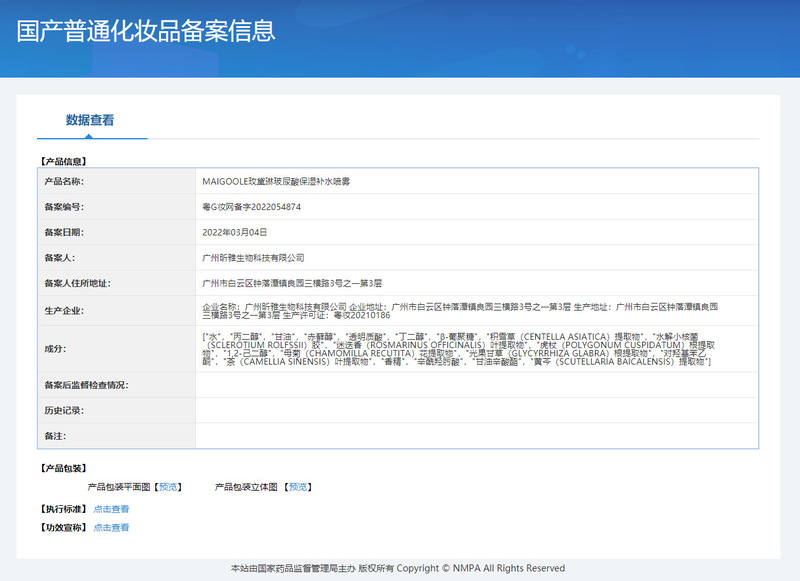Screen dimensions: 800x581
Task: Click the page title 国产普通化妆品备案信息
Action: [x=146, y=31]
